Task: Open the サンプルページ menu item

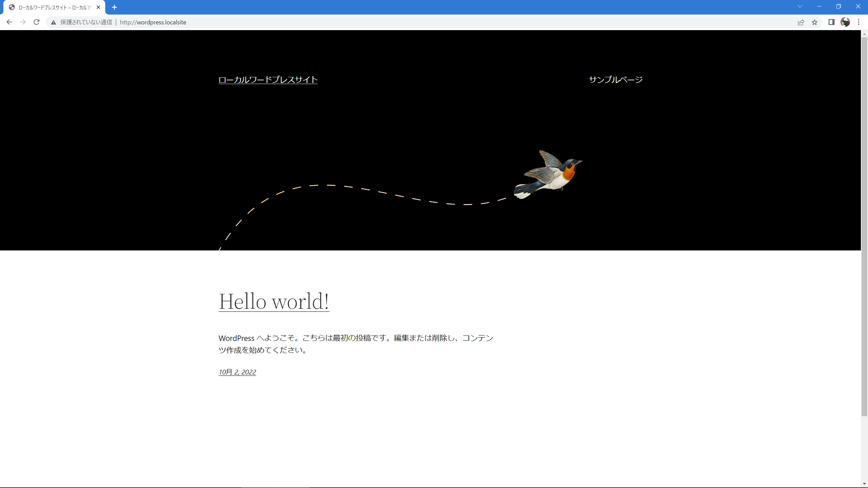Action: (x=615, y=80)
